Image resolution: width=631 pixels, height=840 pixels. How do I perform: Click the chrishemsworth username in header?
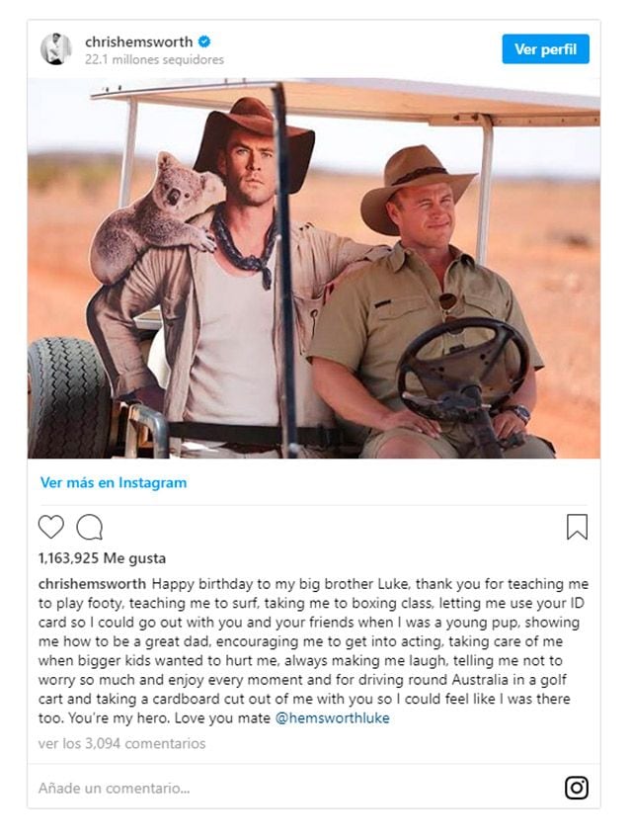tap(138, 42)
